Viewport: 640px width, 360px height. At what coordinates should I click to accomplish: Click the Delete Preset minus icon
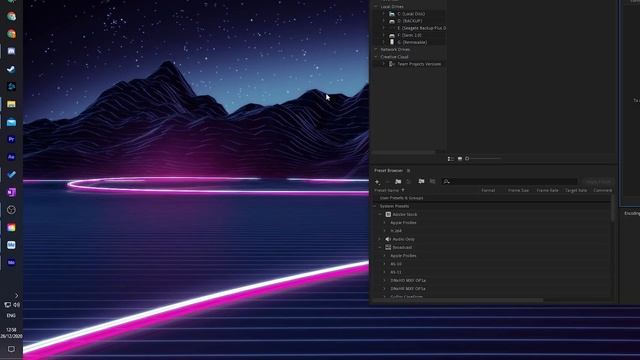388,182
